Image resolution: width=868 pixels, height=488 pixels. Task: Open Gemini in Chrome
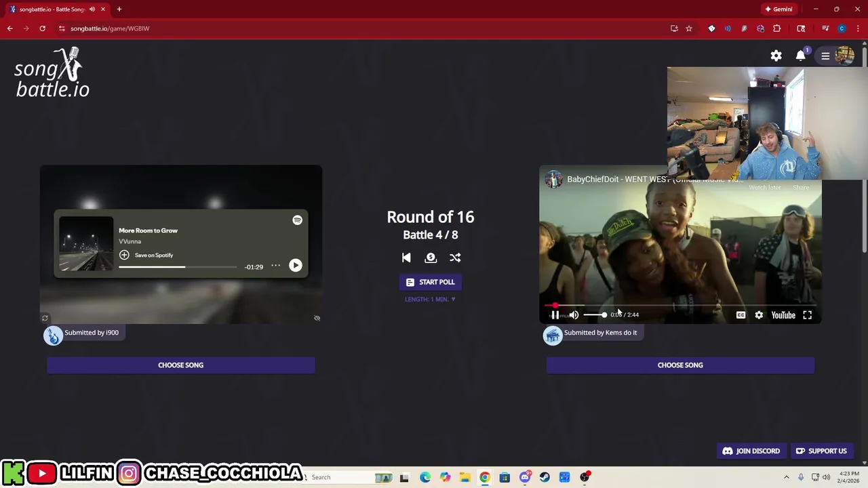click(x=778, y=9)
